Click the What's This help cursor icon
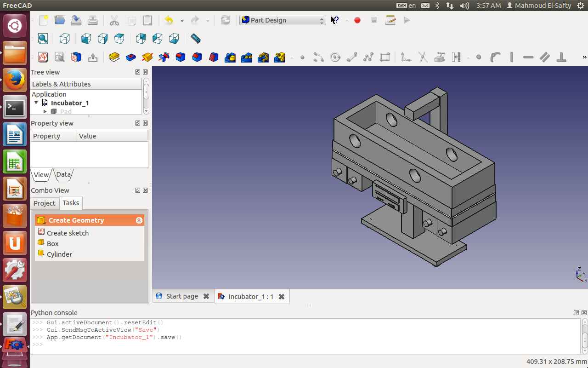Viewport: 588px width, 368px height. (x=335, y=20)
